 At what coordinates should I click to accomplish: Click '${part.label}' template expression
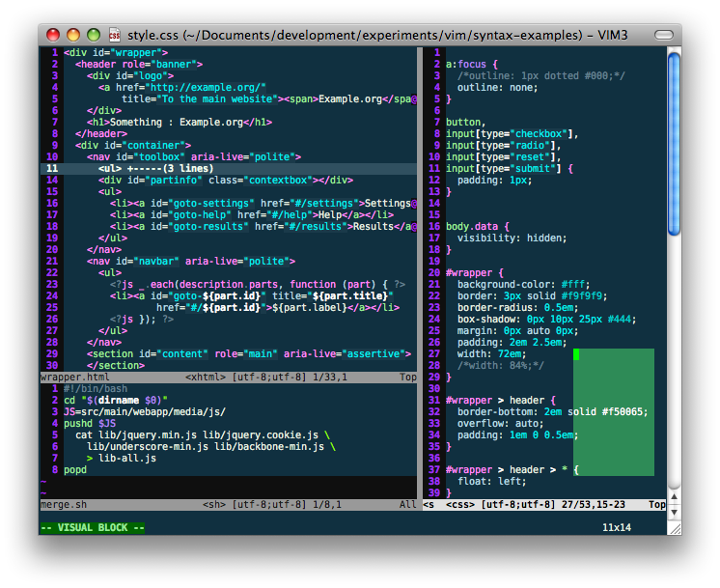(x=309, y=307)
